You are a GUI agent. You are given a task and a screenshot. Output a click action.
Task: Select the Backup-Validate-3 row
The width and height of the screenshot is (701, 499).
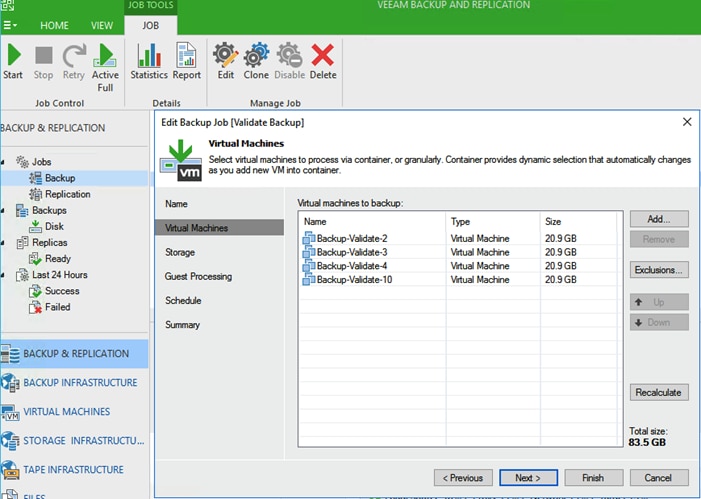point(460,252)
